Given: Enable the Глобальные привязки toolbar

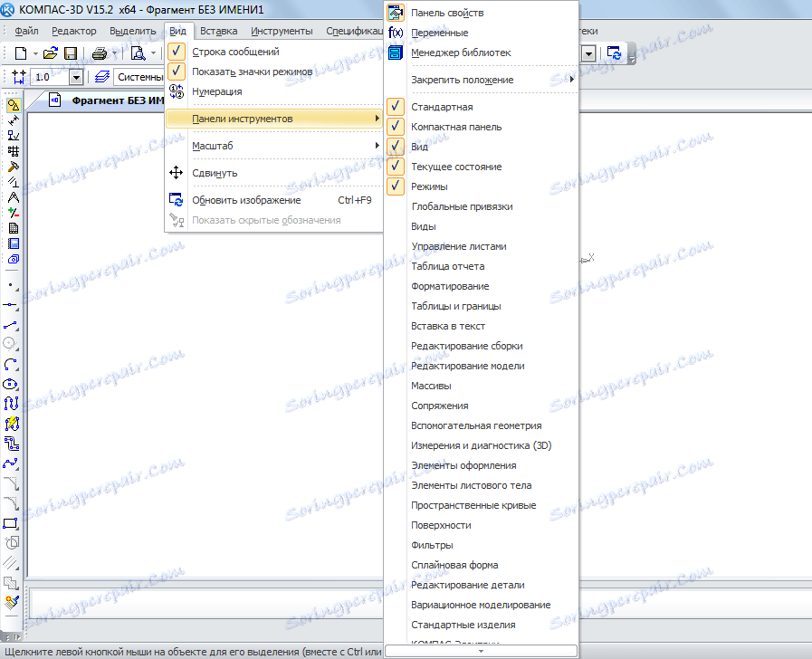Looking at the screenshot, I should coord(481,206).
